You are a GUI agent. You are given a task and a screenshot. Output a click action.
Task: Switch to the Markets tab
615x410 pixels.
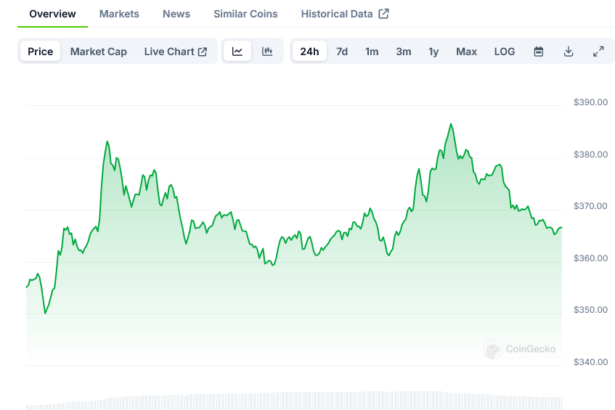[x=119, y=14]
